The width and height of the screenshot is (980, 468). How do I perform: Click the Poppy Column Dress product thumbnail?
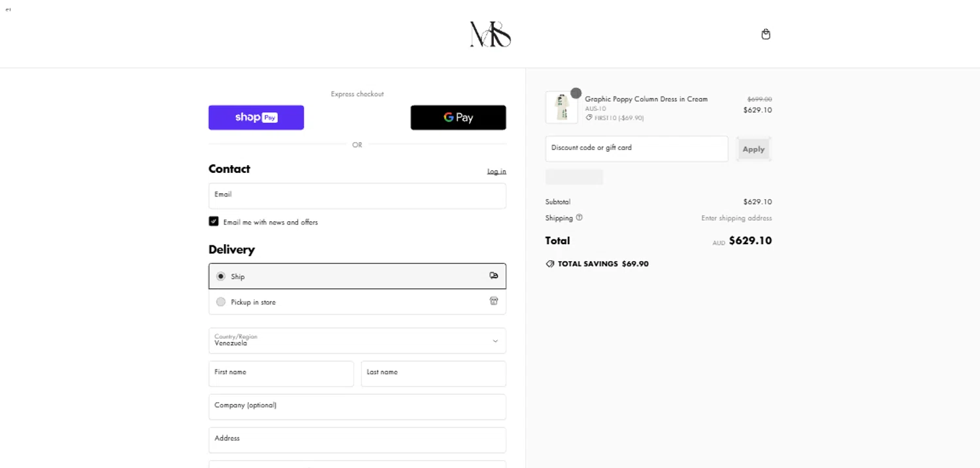[562, 107]
